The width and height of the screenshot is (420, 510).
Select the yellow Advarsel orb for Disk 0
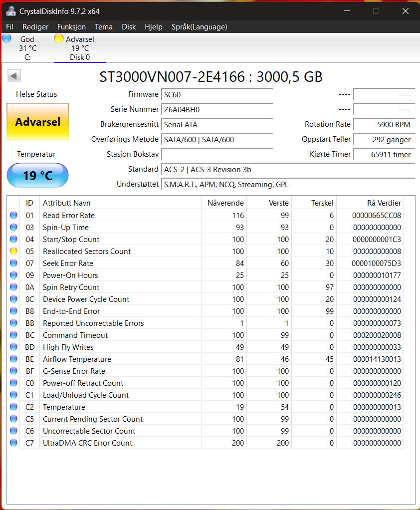[x=59, y=38]
